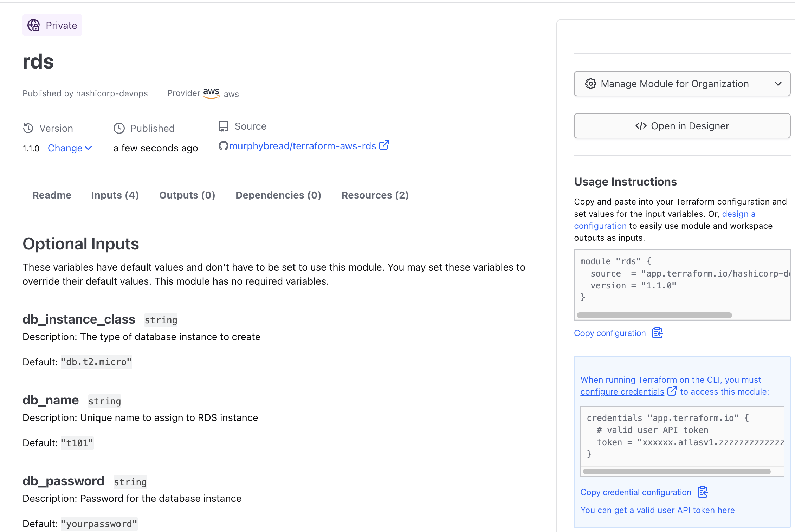Select the Outputs (0) tab
Image resolution: width=795 pixels, height=532 pixels.
187,195
